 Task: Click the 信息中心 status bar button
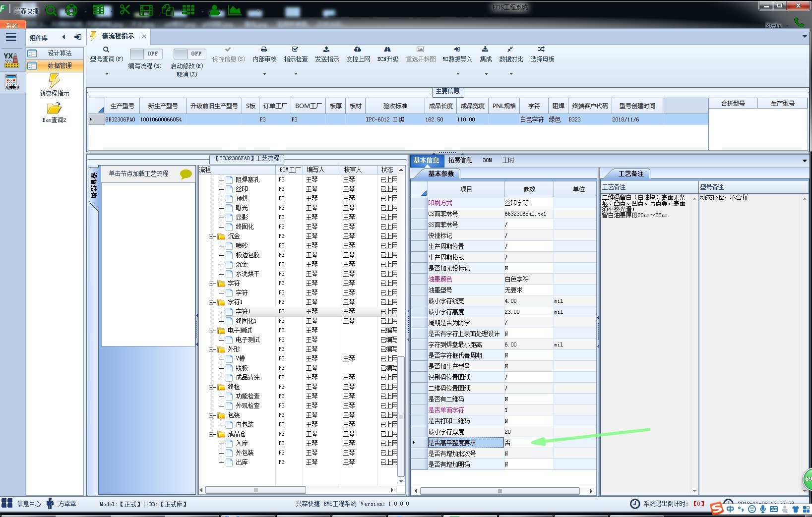tap(21, 504)
